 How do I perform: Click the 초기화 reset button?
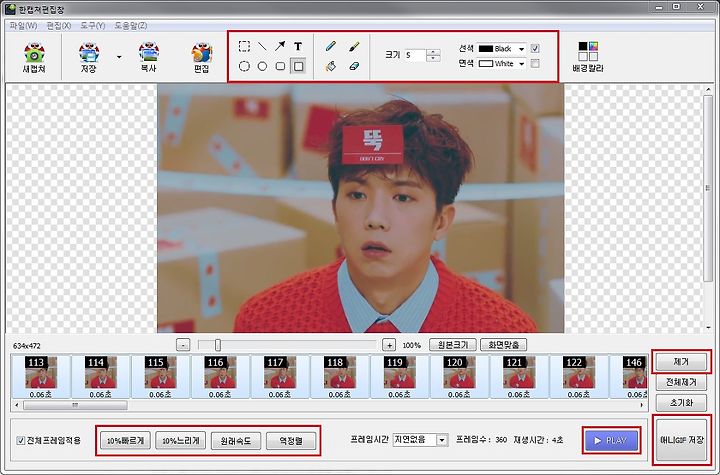click(x=681, y=403)
